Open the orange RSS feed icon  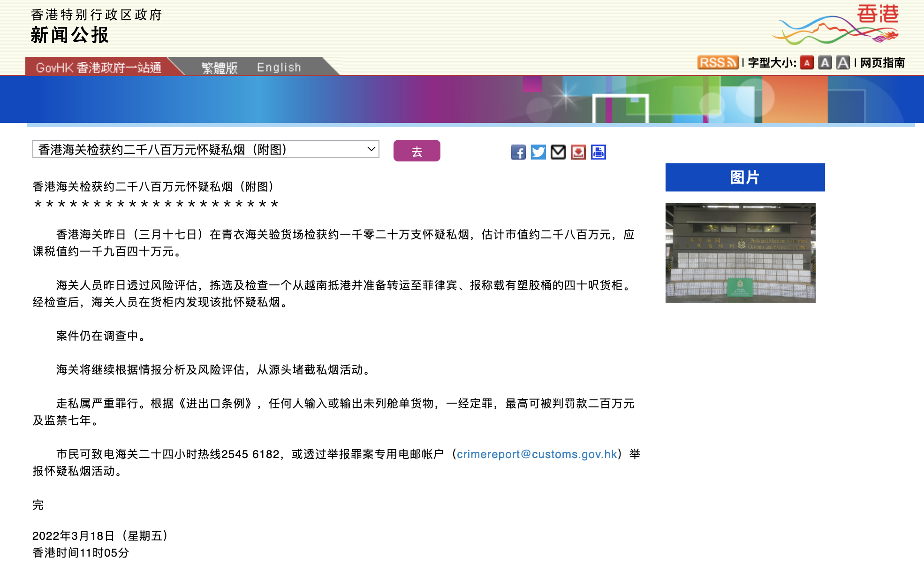(717, 62)
